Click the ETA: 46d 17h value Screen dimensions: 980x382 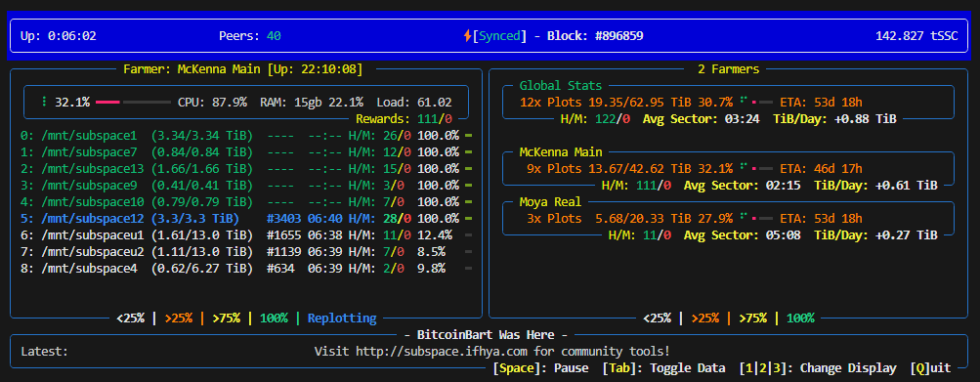pyautogui.click(x=821, y=168)
